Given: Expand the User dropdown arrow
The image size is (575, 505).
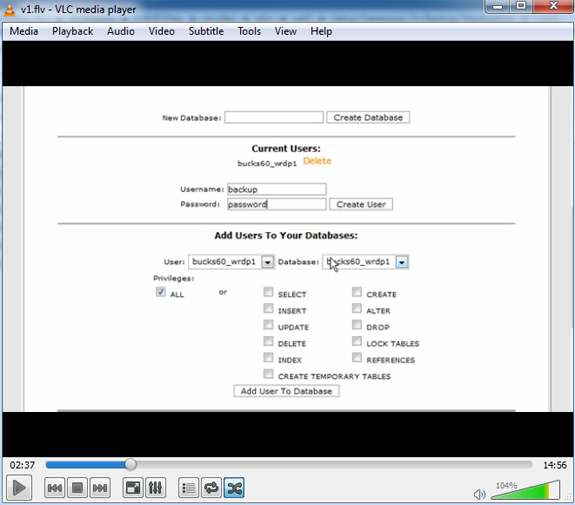Looking at the screenshot, I should 268,262.
